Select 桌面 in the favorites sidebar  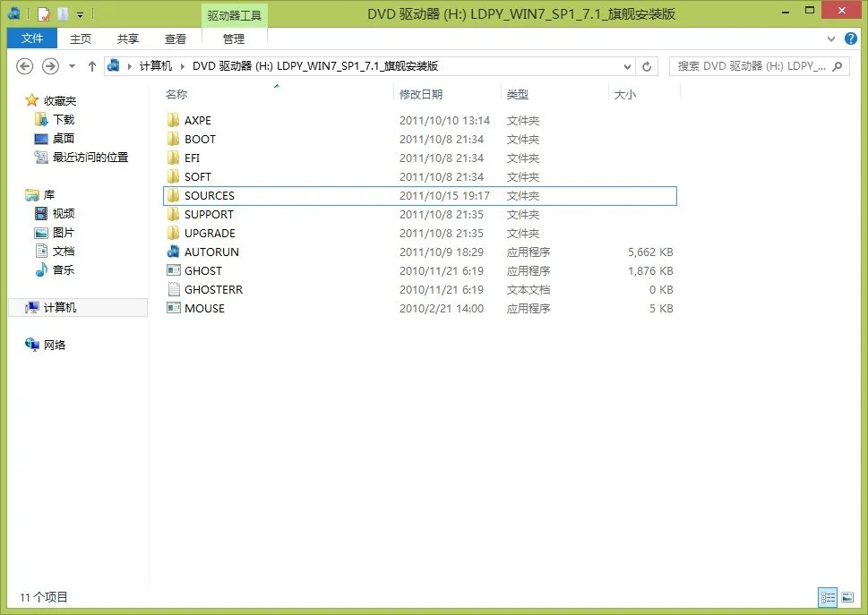63,139
